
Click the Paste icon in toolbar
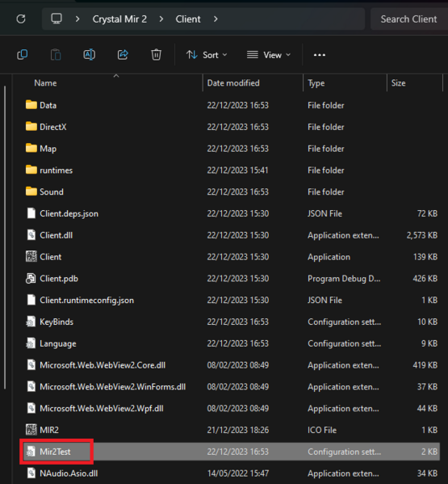click(x=56, y=55)
